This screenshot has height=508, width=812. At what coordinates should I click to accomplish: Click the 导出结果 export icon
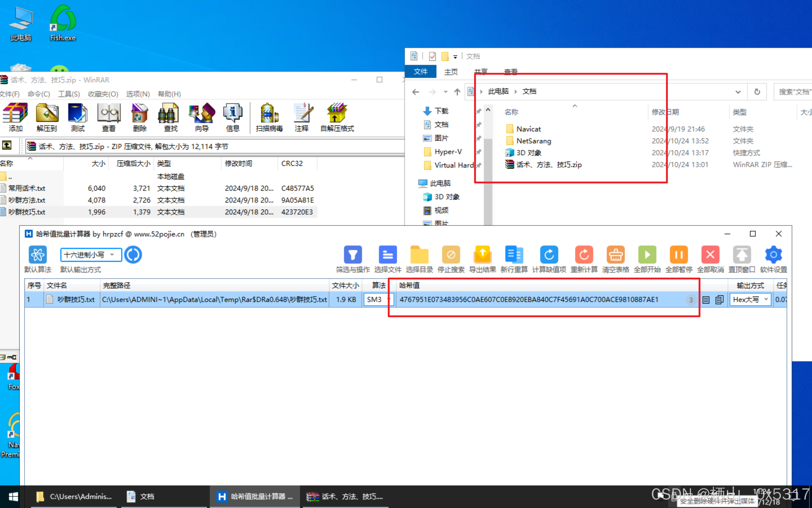[482, 255]
